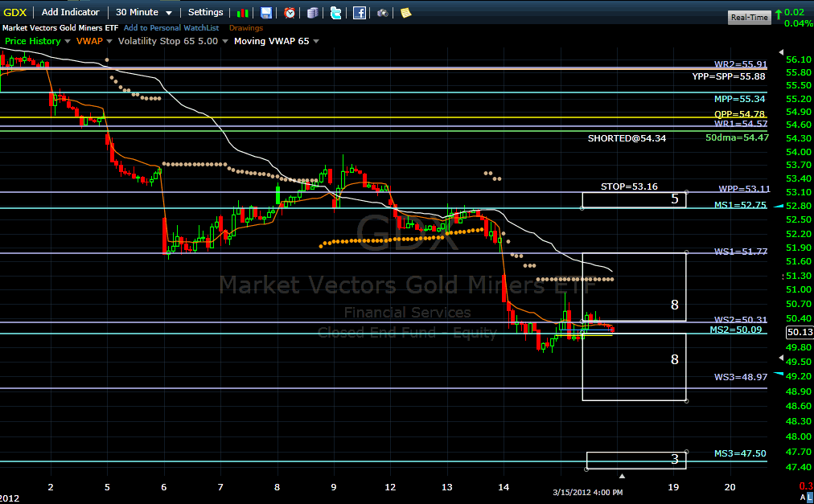Select the QPP=54.78 label

(739, 114)
